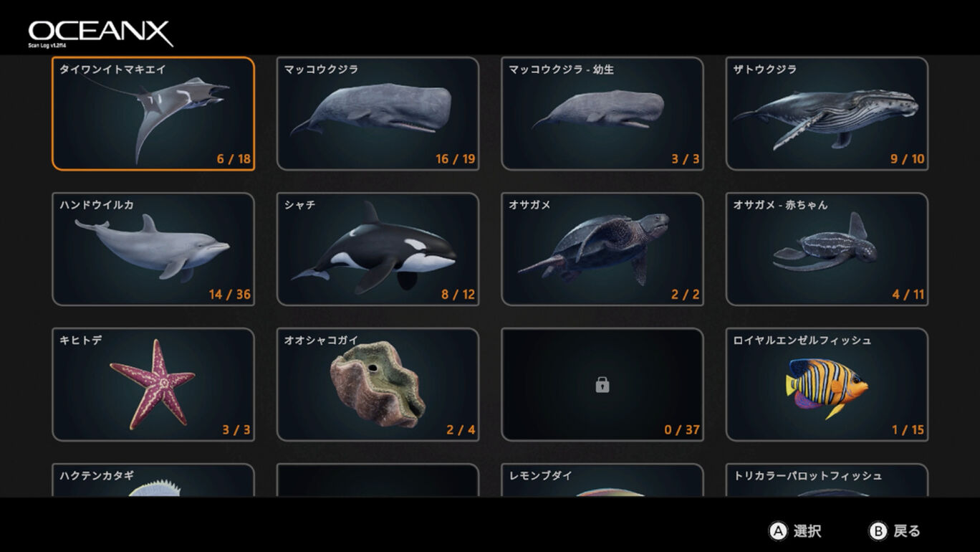This screenshot has width=980, height=552.
Task: Open the ハンドウイルカ dolphin card
Action: pyautogui.click(x=153, y=249)
